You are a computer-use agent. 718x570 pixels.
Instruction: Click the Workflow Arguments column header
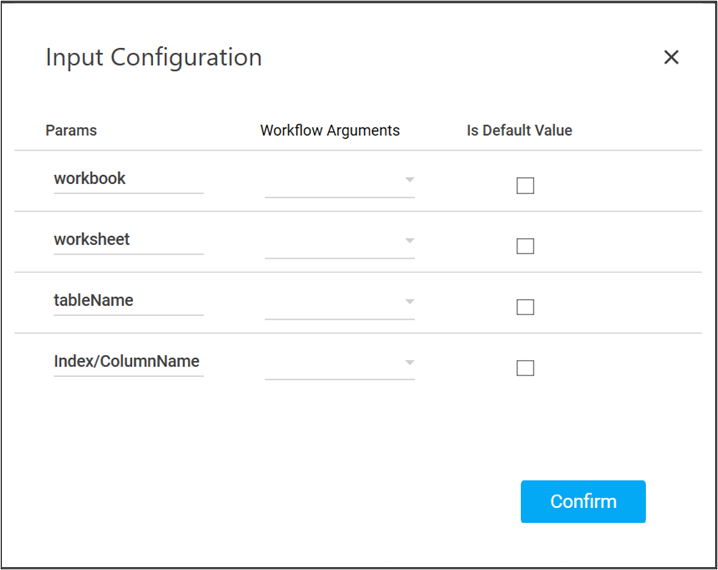[x=330, y=131]
